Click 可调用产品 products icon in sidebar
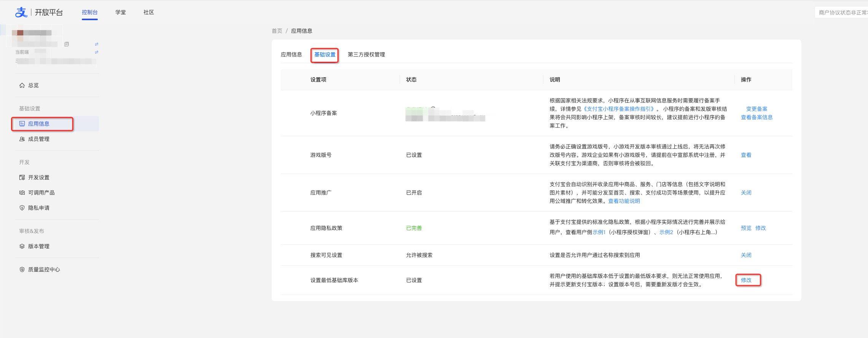 coord(22,193)
